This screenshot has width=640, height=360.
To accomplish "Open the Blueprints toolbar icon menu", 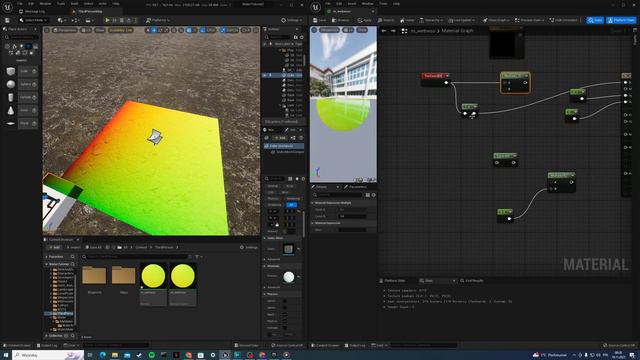I will tap(75, 20).
